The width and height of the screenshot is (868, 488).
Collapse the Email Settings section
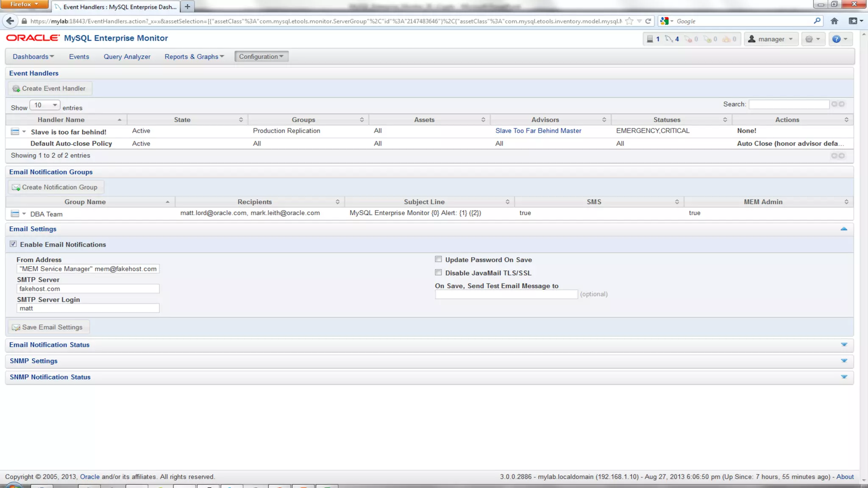click(844, 229)
